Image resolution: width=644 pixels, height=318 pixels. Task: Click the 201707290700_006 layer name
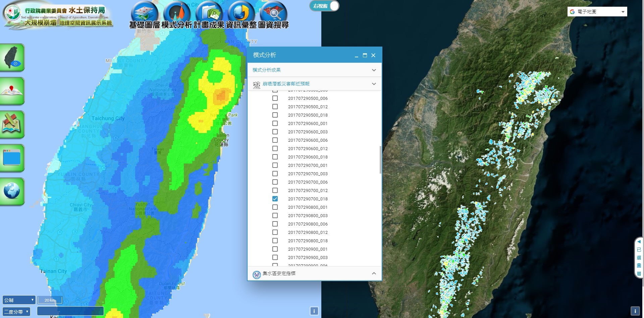[x=308, y=182]
